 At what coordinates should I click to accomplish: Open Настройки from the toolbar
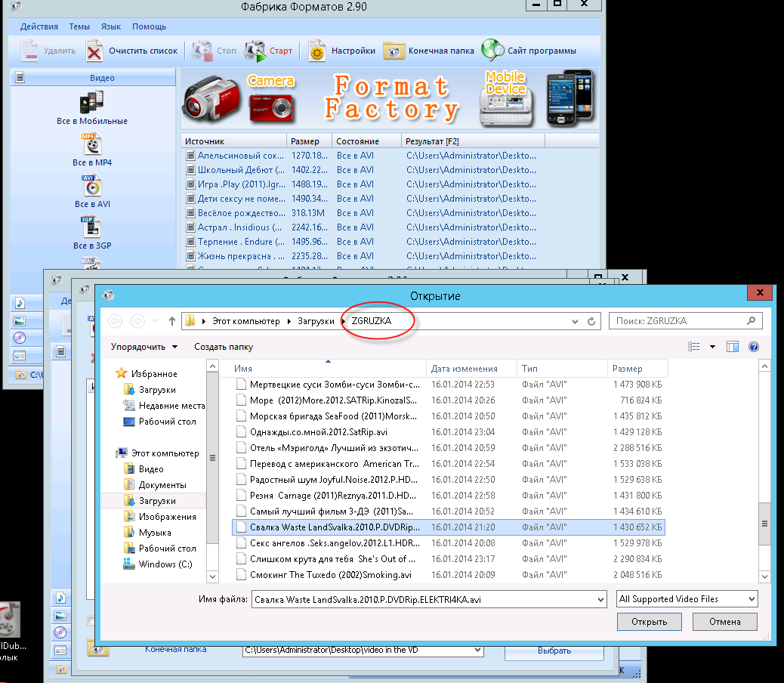pyautogui.click(x=316, y=51)
